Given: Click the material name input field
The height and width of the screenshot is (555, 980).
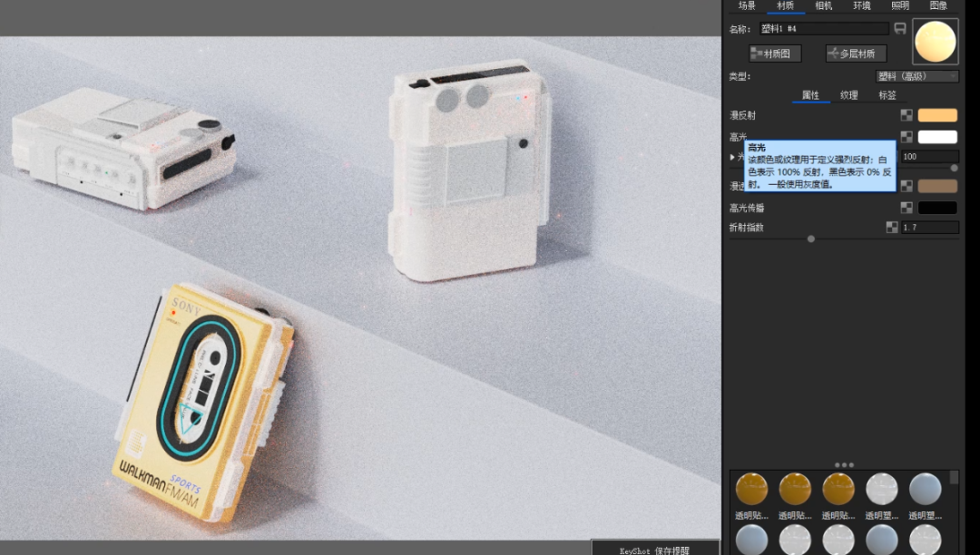Looking at the screenshot, I should (x=823, y=29).
